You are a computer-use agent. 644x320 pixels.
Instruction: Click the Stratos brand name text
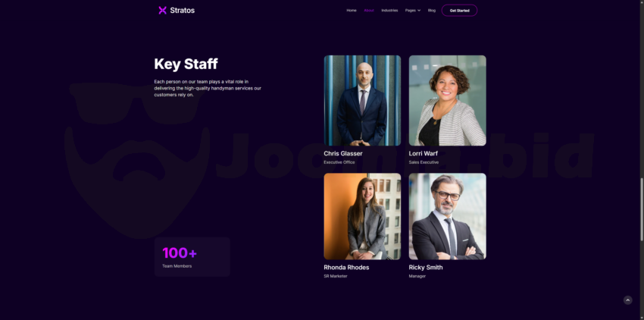click(x=183, y=11)
